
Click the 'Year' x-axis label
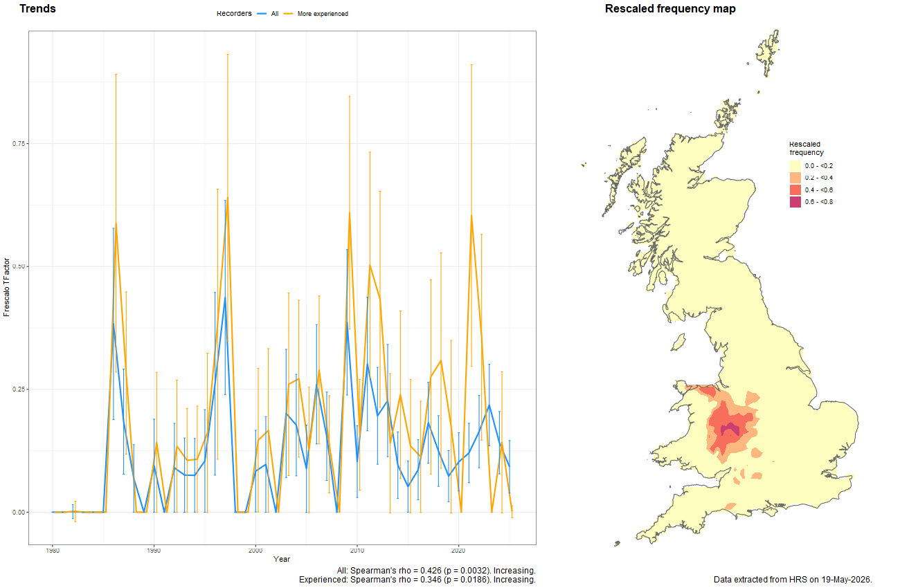pos(282,559)
